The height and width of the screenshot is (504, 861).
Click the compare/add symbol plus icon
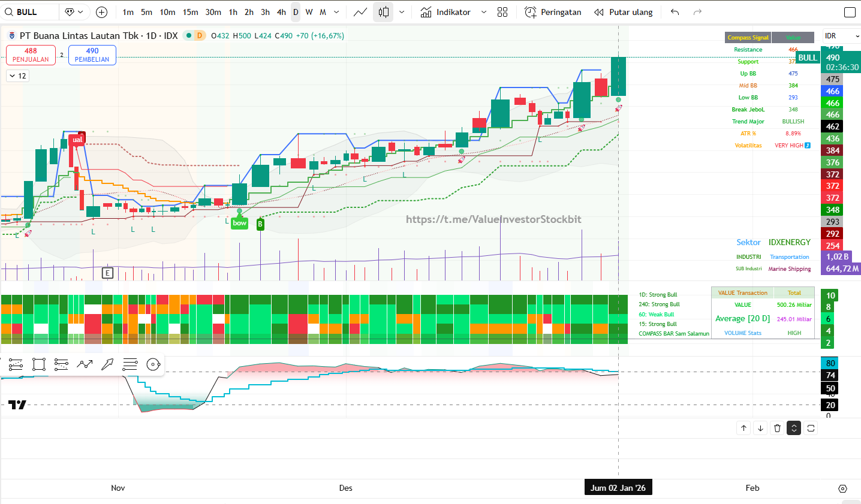[x=102, y=12]
